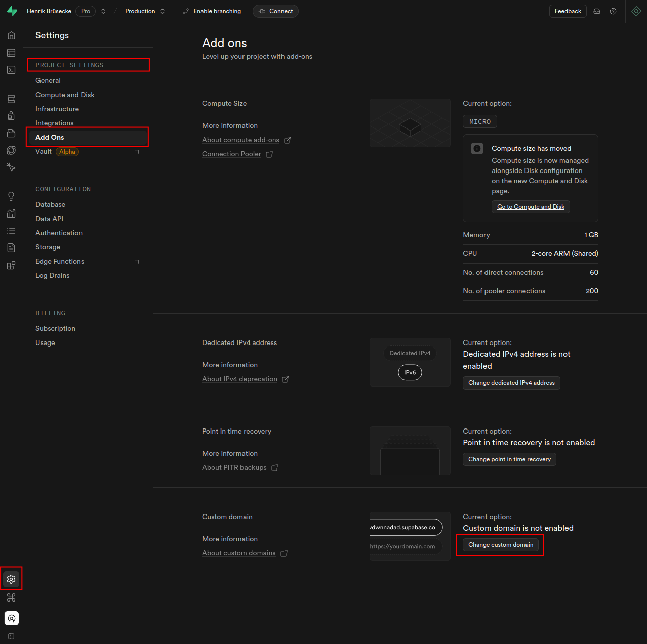Open the Integrations blocks icon in the rail
This screenshot has height=644, width=647.
tap(11, 265)
